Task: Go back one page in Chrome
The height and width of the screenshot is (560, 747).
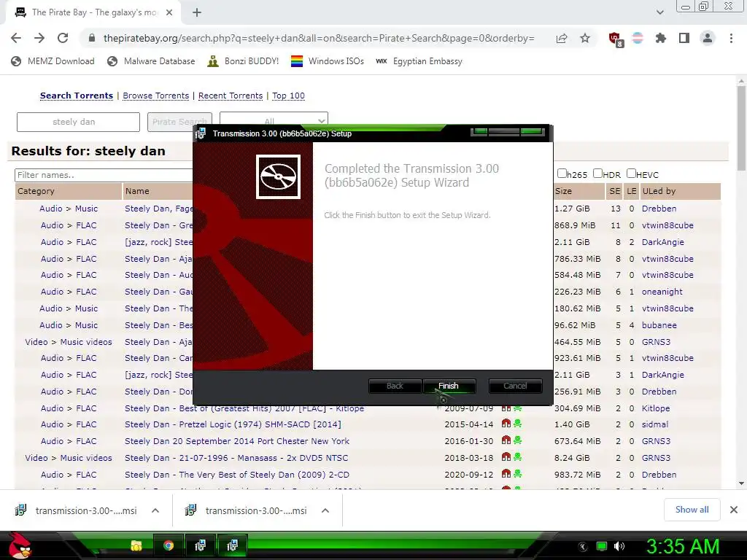Action: (x=16, y=38)
